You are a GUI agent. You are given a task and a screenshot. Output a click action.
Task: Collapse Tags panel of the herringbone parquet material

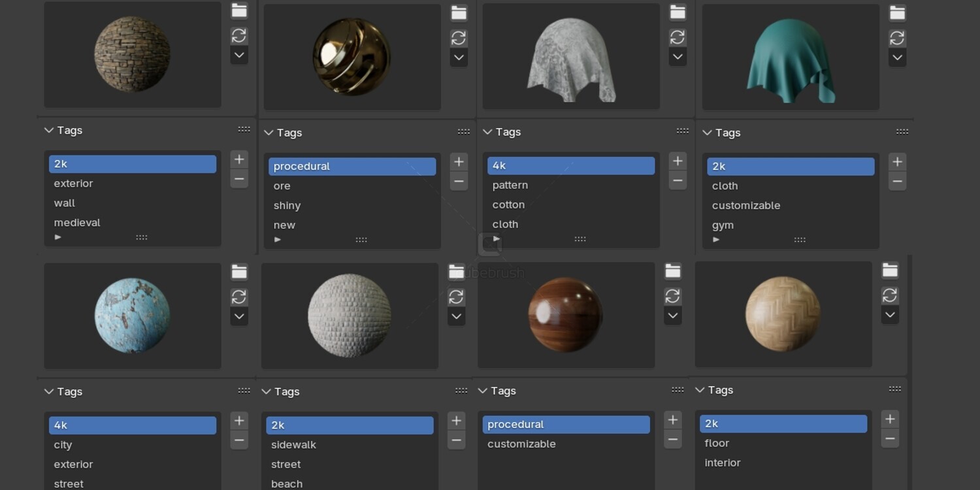[699, 390]
